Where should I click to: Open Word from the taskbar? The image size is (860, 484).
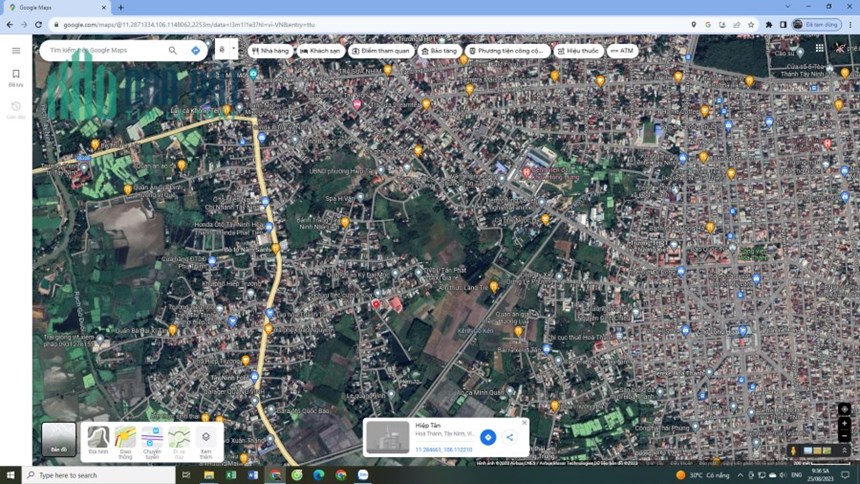(253, 475)
